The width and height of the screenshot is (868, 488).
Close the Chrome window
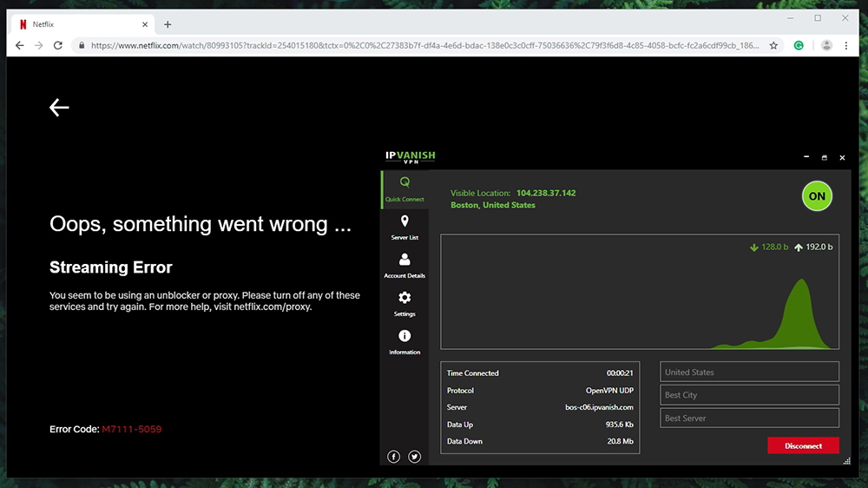(845, 18)
